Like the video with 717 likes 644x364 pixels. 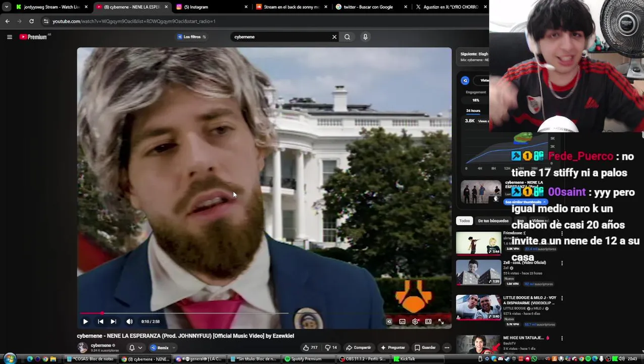pyautogui.click(x=310, y=348)
